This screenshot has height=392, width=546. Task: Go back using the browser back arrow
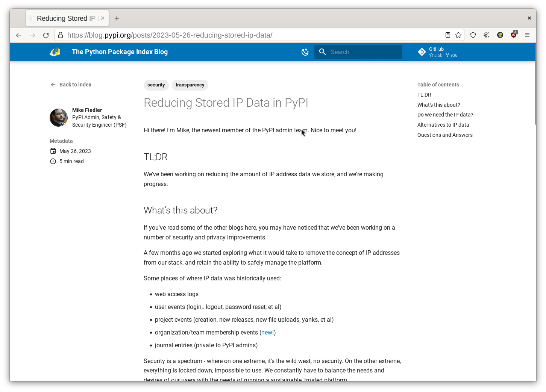coord(19,35)
